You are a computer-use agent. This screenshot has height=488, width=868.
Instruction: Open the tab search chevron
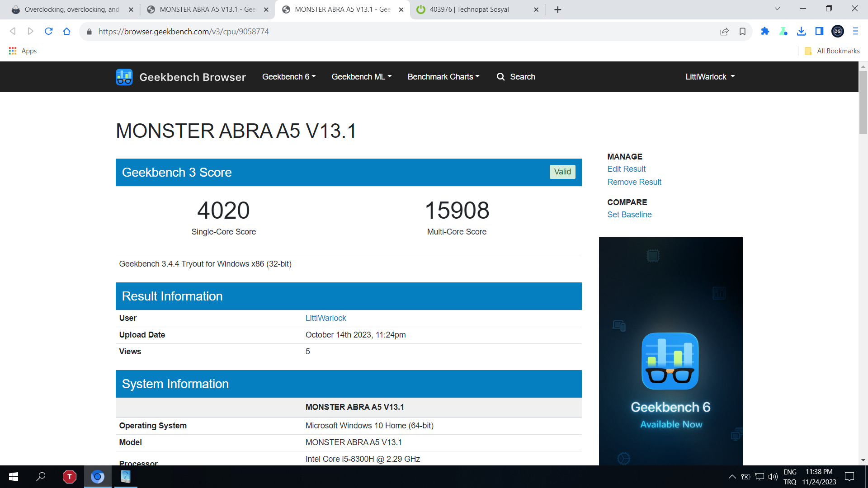777,9
